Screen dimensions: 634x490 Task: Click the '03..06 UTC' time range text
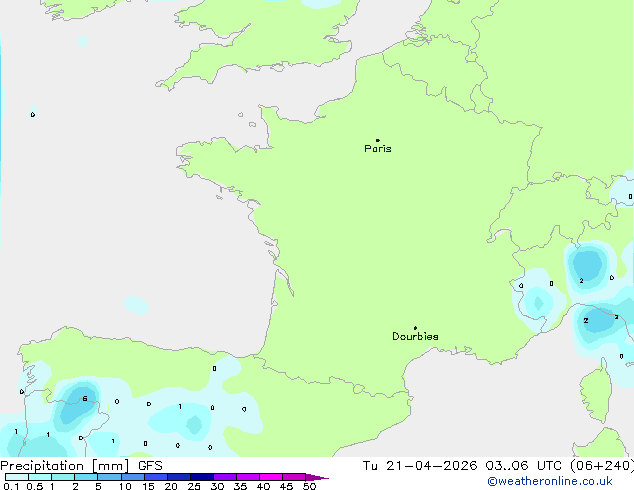point(523,466)
